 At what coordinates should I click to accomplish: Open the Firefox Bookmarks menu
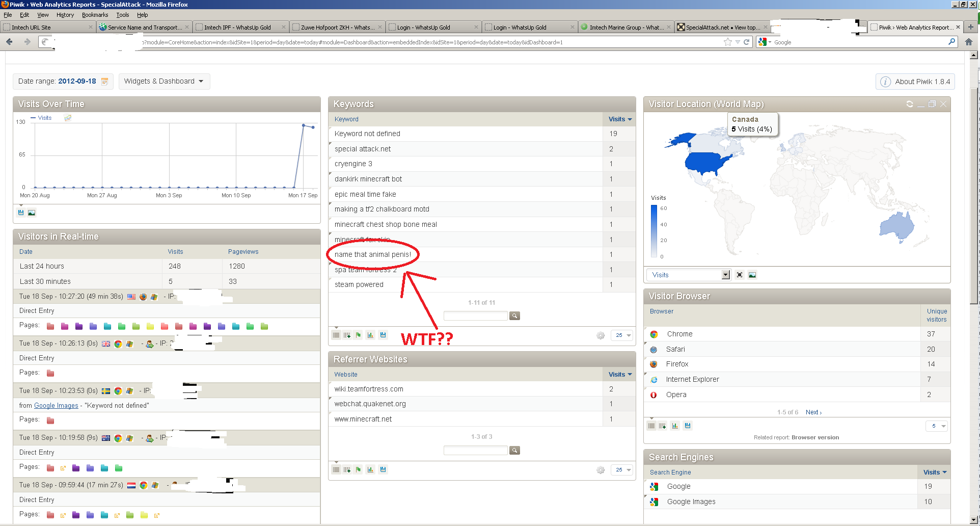click(x=95, y=15)
